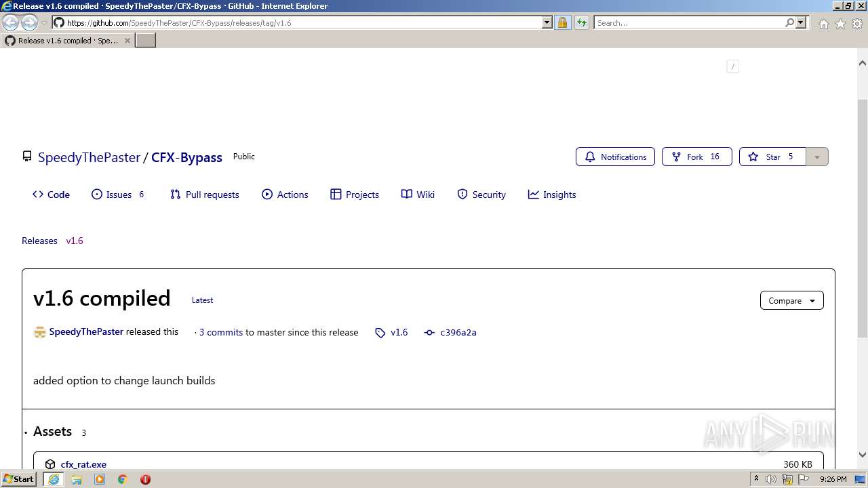Open SpeedyThePaster author link in release
This screenshot has height=488, width=868.
click(86, 332)
